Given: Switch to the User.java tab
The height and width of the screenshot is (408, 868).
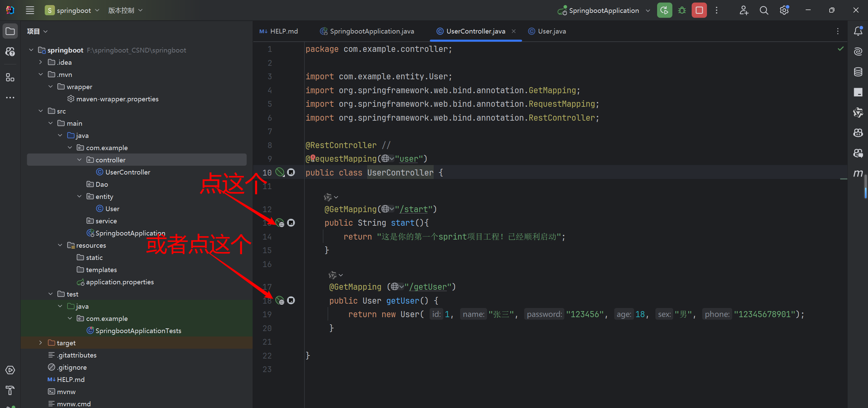Looking at the screenshot, I should point(551,31).
